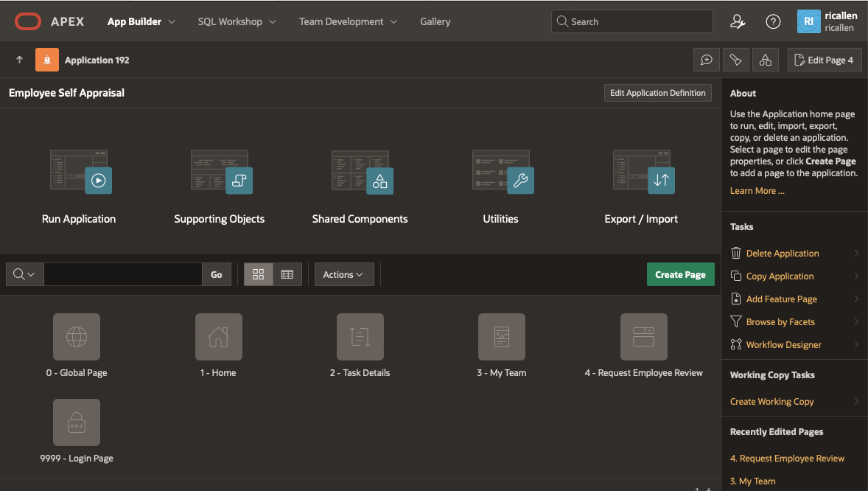This screenshot has width=868, height=491.
Task: Open the 2 - Task Details page icon
Action: click(x=360, y=337)
